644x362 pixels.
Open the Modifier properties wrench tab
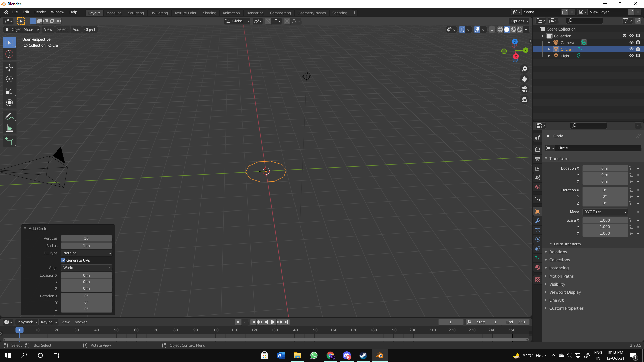538,221
